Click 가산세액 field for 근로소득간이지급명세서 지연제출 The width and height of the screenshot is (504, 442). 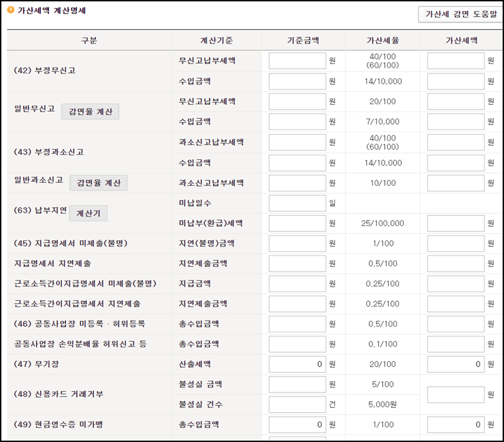(x=456, y=304)
